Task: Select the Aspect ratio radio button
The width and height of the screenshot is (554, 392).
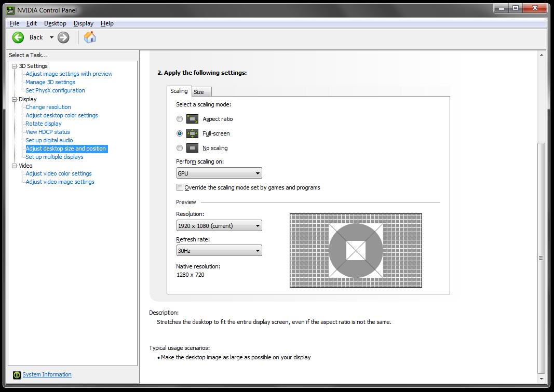Action: [180, 119]
